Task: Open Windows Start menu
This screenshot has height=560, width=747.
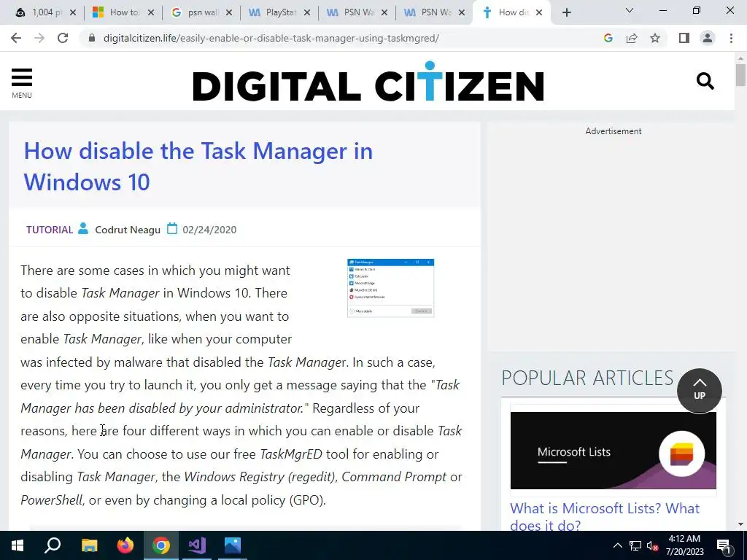Action: (x=18, y=545)
